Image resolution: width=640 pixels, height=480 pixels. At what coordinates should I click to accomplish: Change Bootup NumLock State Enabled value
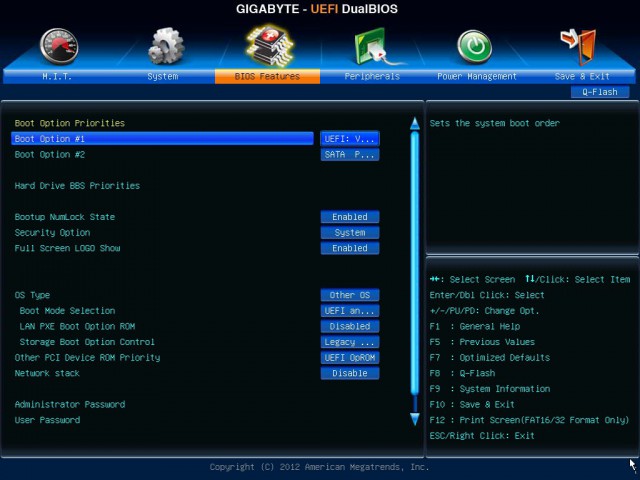[x=350, y=217]
